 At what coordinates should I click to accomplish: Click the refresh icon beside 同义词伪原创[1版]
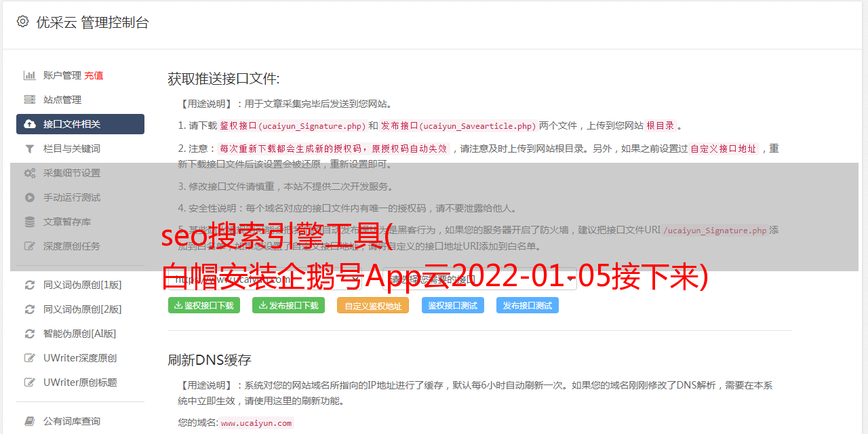coord(30,285)
